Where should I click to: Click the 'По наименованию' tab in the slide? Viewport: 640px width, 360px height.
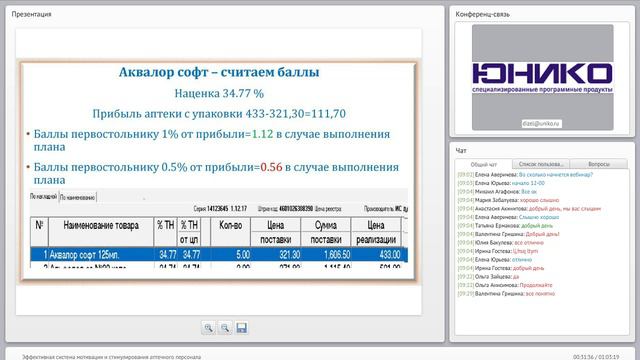[x=78, y=197]
